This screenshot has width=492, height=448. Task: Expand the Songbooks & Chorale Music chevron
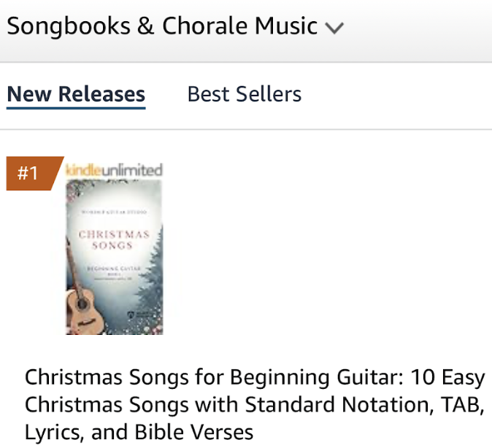click(334, 28)
